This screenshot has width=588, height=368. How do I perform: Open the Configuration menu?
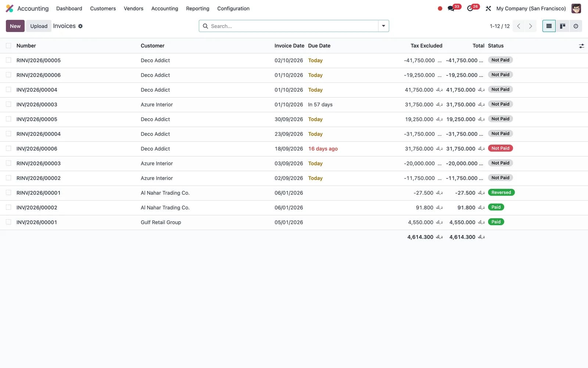click(x=233, y=8)
